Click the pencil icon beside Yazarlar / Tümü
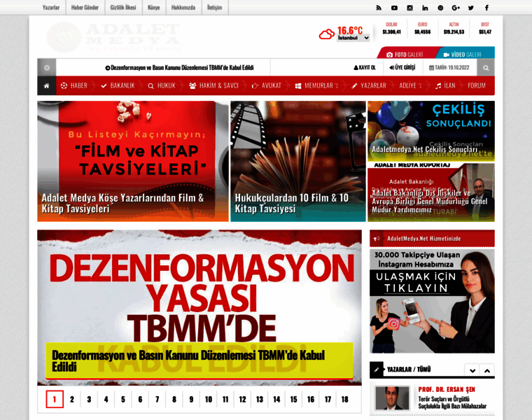The width and height of the screenshot is (532, 420). point(377,370)
